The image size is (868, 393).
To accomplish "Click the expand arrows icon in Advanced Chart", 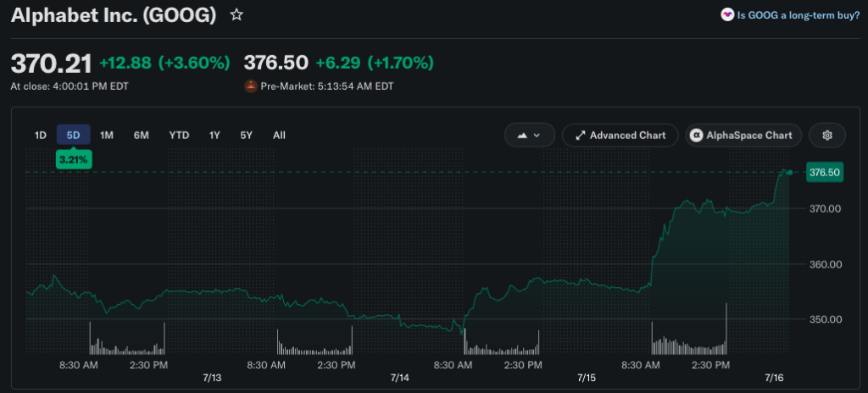I will point(580,135).
